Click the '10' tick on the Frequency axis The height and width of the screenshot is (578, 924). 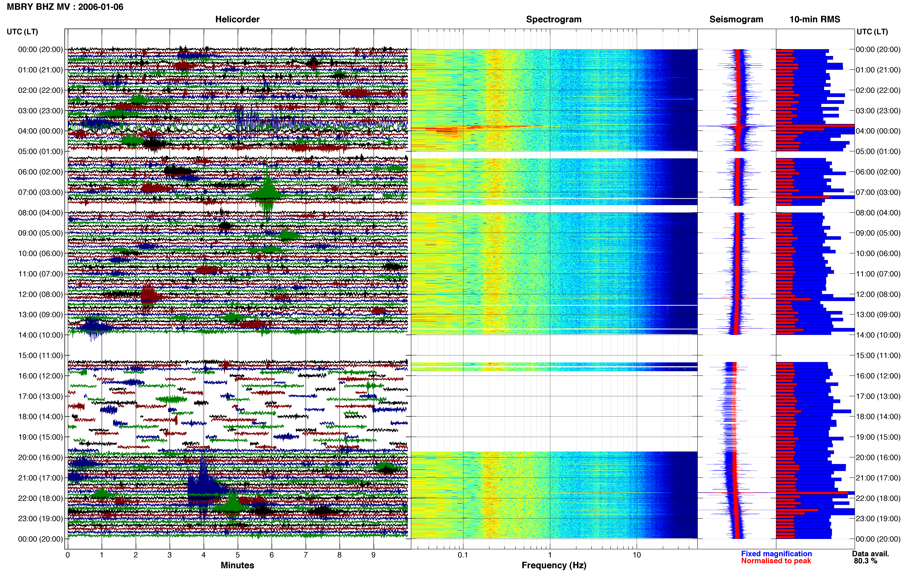pyautogui.click(x=637, y=555)
